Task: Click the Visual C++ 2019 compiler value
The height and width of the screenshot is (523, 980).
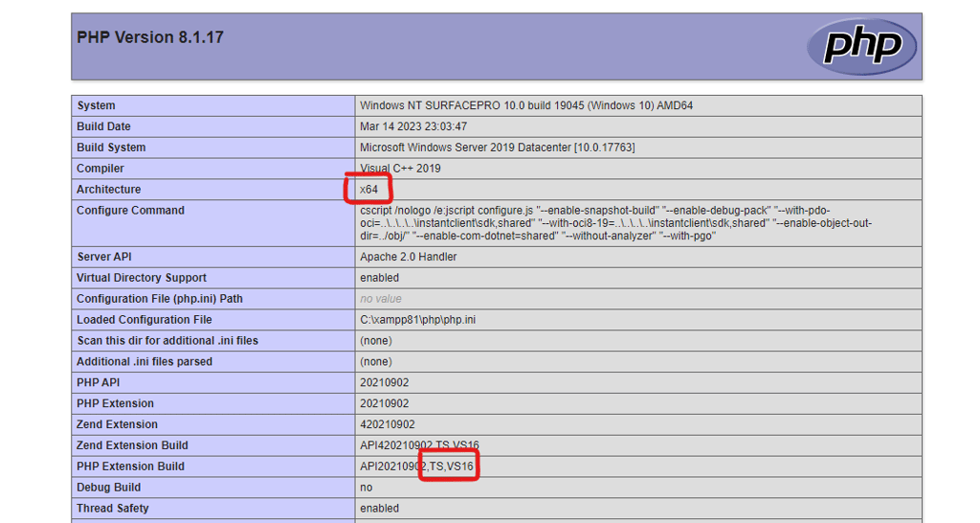Action: [x=402, y=169]
